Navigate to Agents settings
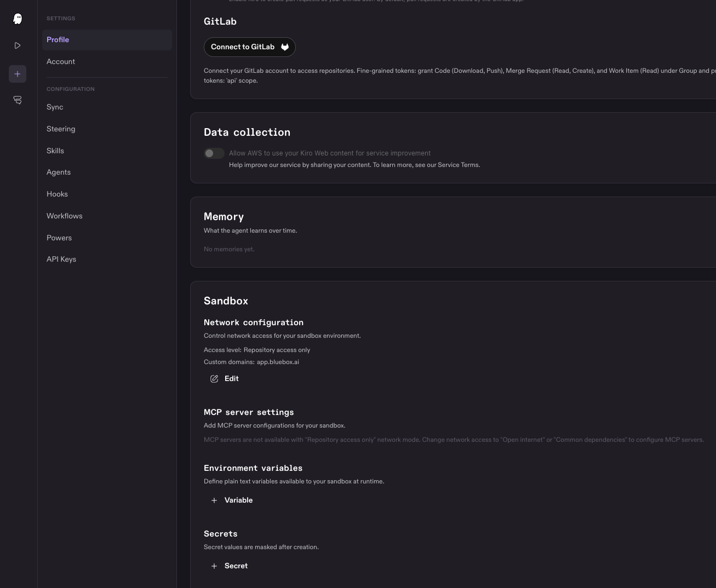Screen dimensions: 716x588 (107, 172)
